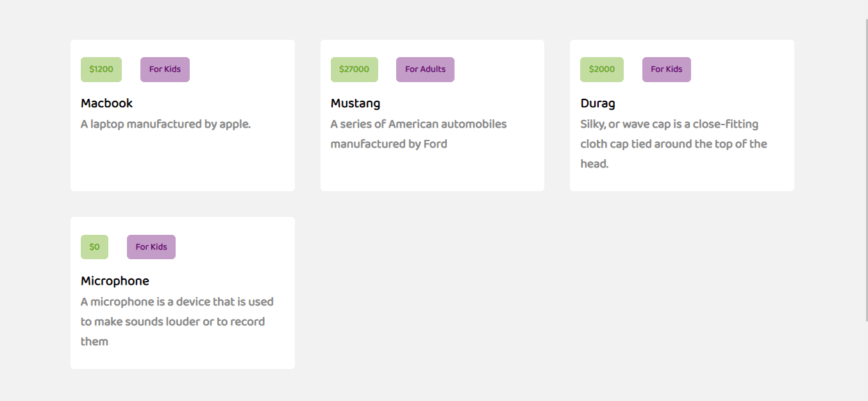Viewport: 868px width, 401px height.
Task: Select the For Kids tag on Durag card
Action: [667, 69]
